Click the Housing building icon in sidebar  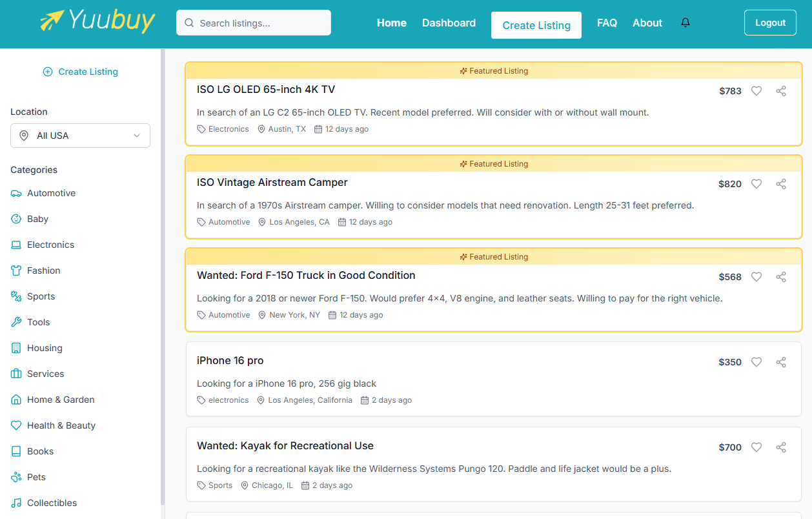click(16, 348)
